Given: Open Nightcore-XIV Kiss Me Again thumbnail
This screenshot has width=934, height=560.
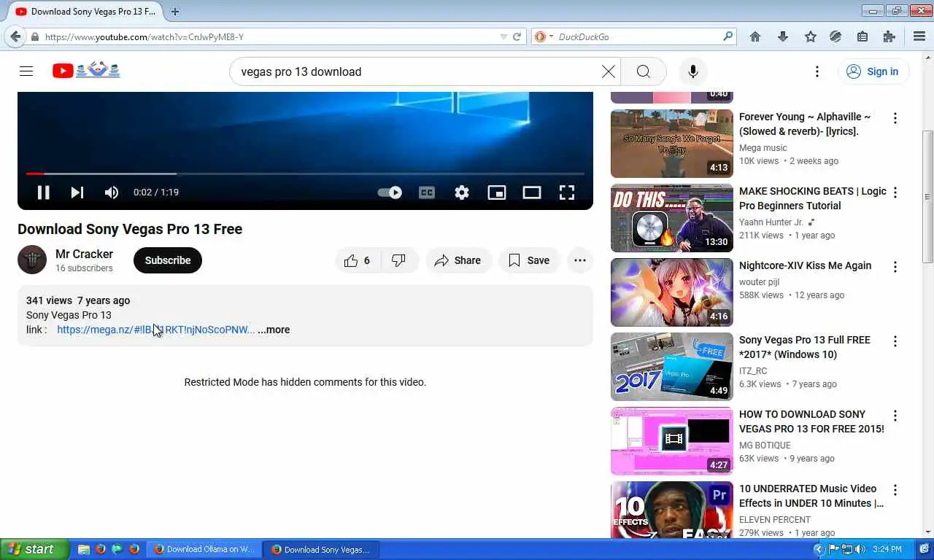Looking at the screenshot, I should [672, 292].
